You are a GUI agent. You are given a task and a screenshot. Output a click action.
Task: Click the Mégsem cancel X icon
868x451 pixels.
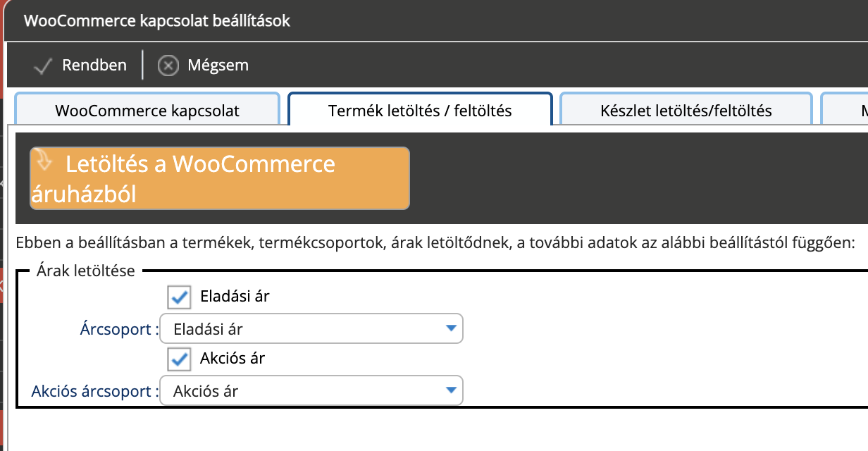168,66
